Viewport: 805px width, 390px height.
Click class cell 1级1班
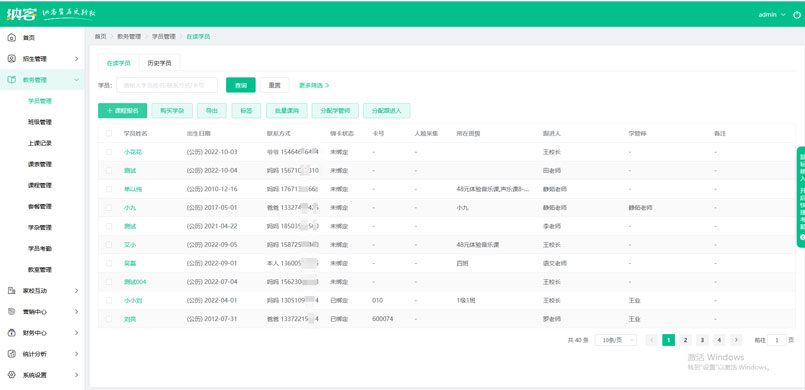tap(466, 301)
